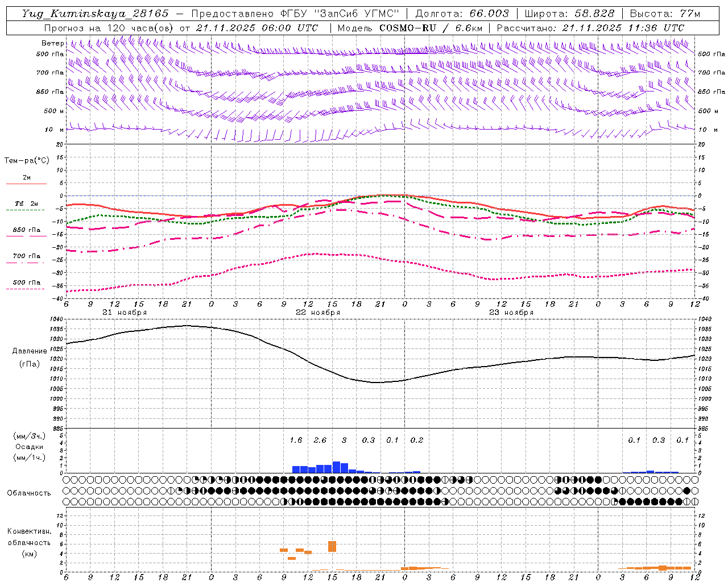Select the Облачность label beside cloud circle rows
The image size is (728, 582).
tap(29, 493)
